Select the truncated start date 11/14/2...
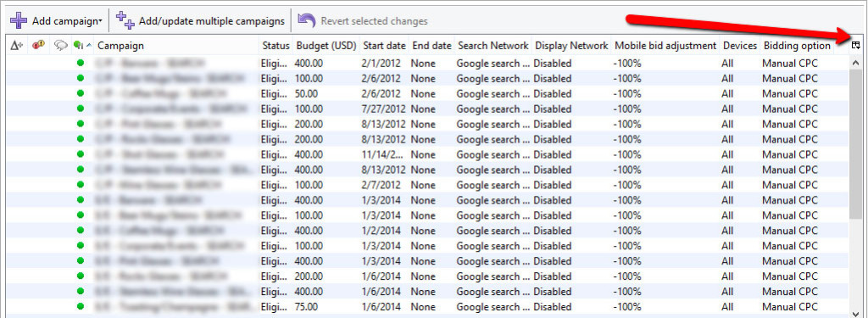This screenshot has height=318, width=868. coord(382,154)
